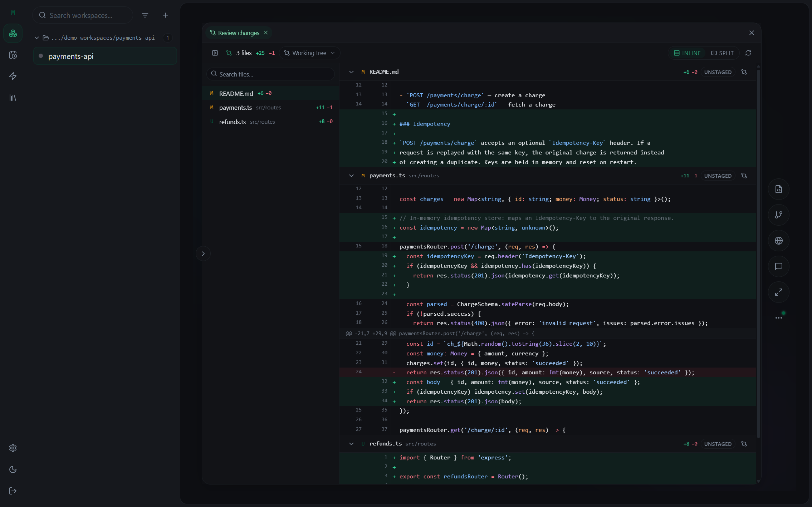Click the Search workspaces field
Screen dimensions: 812x507
coord(83,15)
